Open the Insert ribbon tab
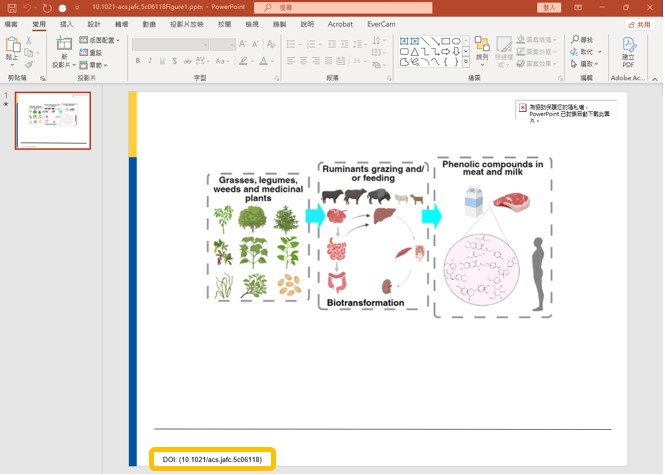Image resolution: width=665 pixels, height=475 pixels. pyautogui.click(x=67, y=23)
